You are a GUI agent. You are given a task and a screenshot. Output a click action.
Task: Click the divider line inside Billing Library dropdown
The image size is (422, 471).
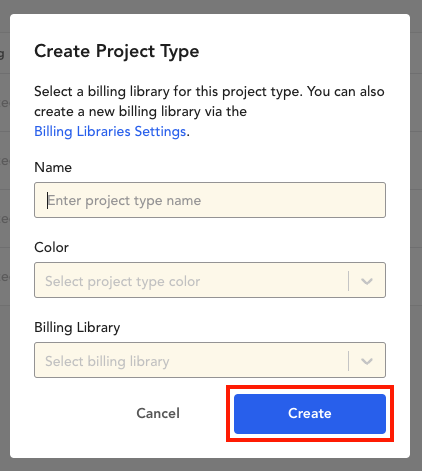tap(349, 361)
